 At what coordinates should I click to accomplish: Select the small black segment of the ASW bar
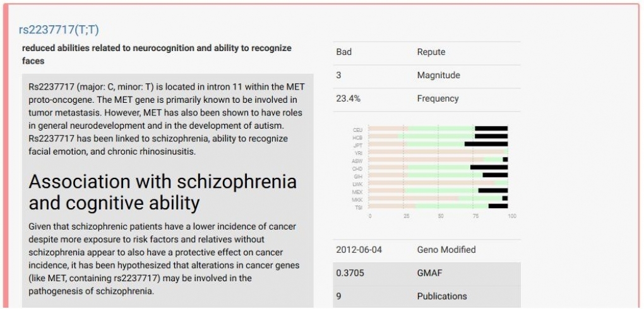click(x=505, y=160)
